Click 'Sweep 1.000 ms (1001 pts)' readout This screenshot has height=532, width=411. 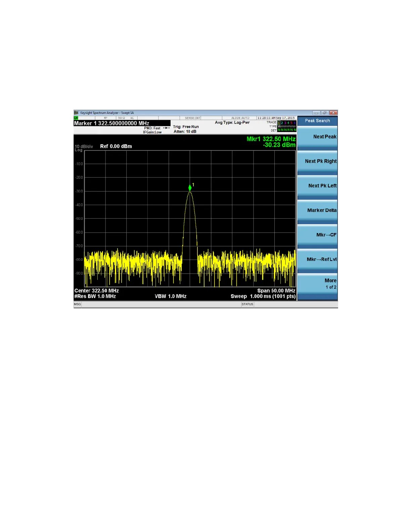[263, 296]
